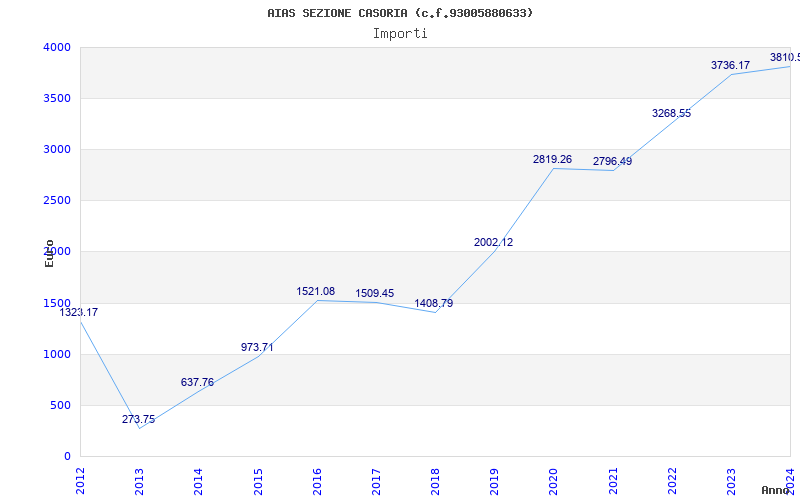Select data label 973.71
800x500 pixels.
coord(257,347)
